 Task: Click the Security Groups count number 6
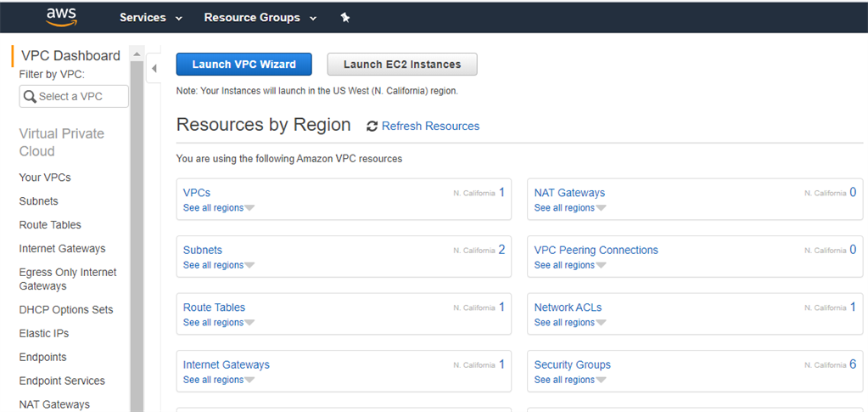click(x=853, y=364)
